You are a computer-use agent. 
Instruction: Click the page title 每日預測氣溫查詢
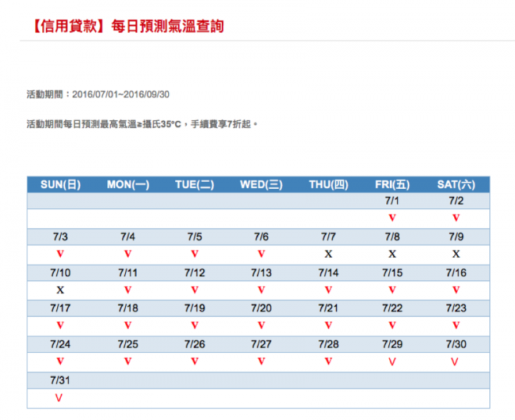tap(128, 26)
